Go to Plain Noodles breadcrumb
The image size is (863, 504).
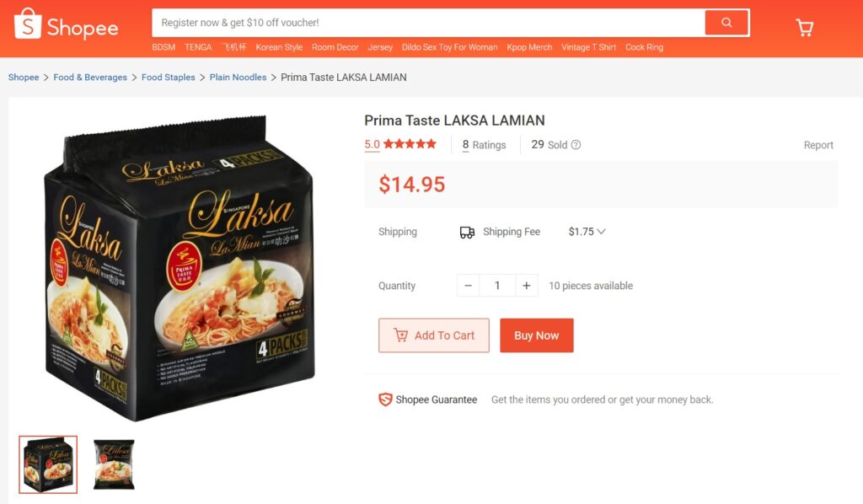pyautogui.click(x=238, y=78)
